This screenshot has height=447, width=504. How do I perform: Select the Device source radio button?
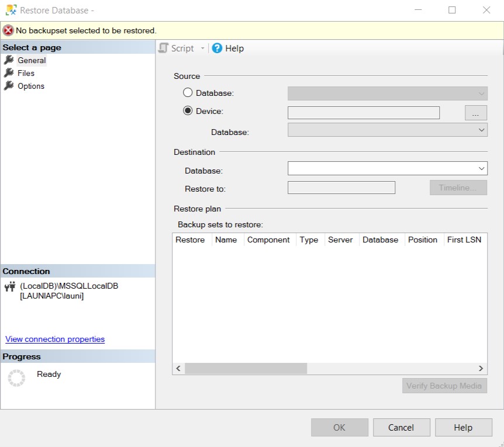[x=188, y=110]
